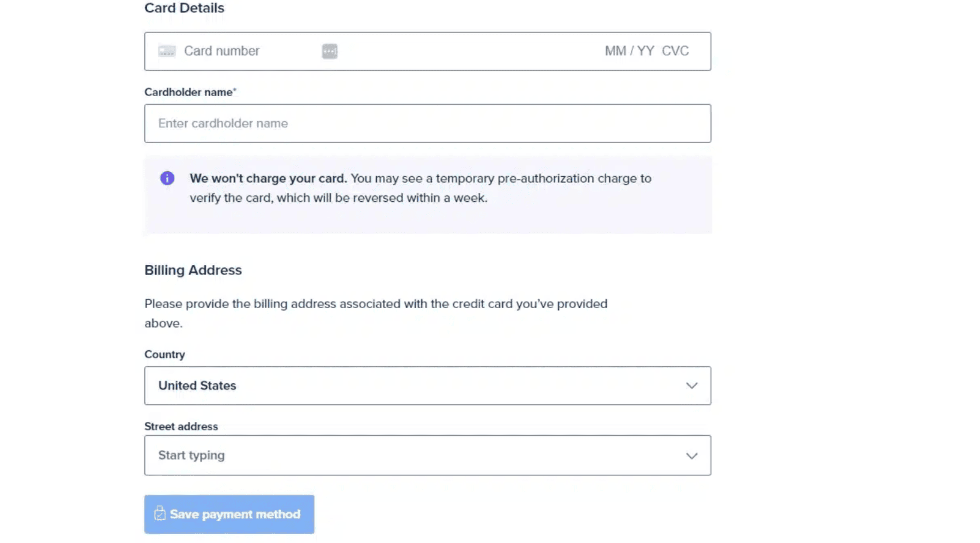Screen dimensions: 980x543
Task: Click the lock icon on Save button
Action: pos(160,513)
